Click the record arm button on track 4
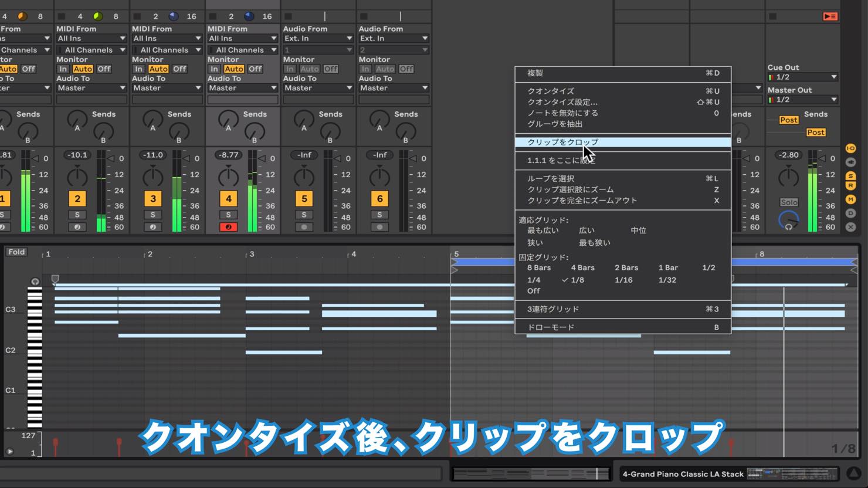Screen dimensions: 868x488 click(228, 227)
